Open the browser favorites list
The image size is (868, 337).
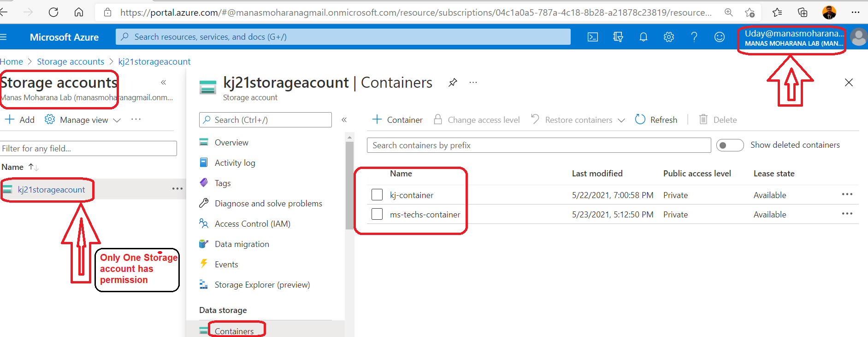[x=777, y=12]
